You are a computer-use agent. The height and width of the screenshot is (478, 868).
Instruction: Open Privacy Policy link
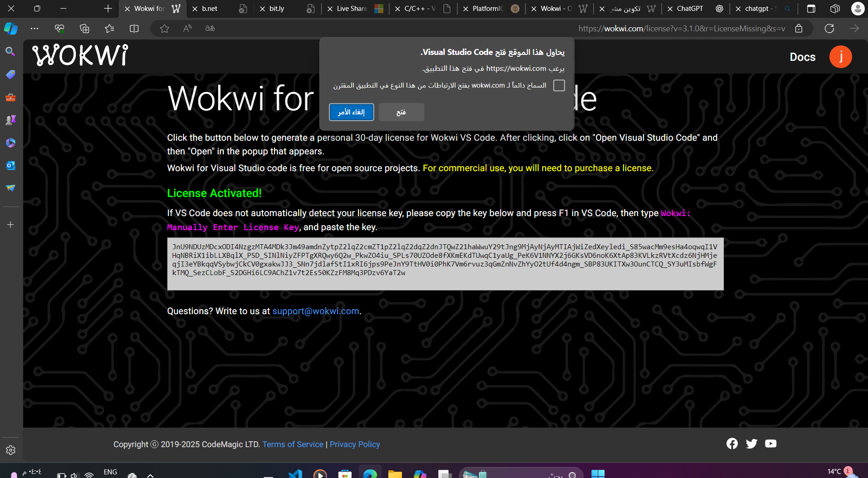tap(355, 444)
